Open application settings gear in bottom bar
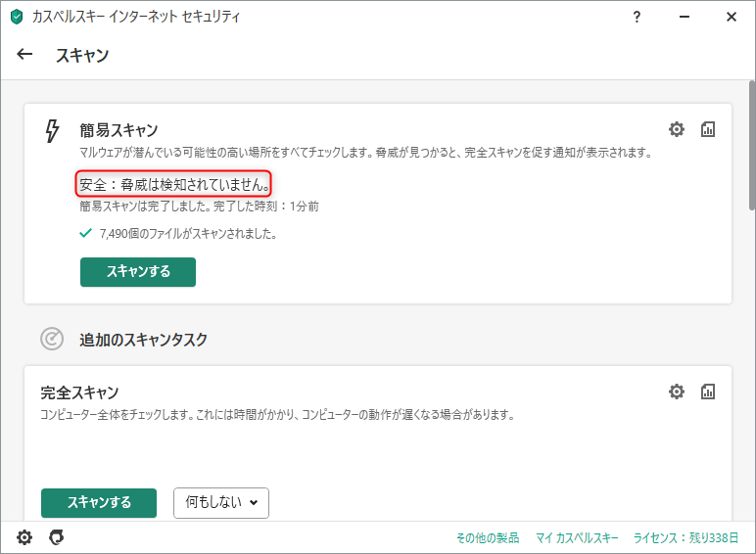756x554 pixels. point(24,537)
